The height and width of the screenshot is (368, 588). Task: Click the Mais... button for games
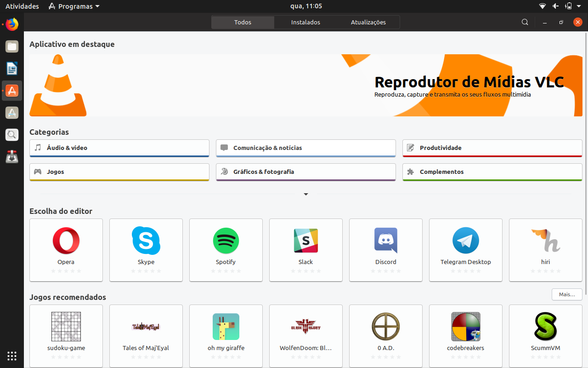(567, 294)
